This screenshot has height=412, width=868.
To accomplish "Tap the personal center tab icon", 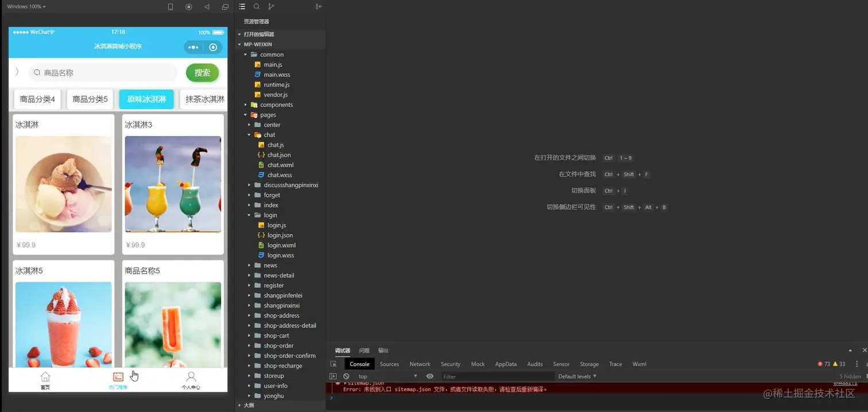I will 191,380.
